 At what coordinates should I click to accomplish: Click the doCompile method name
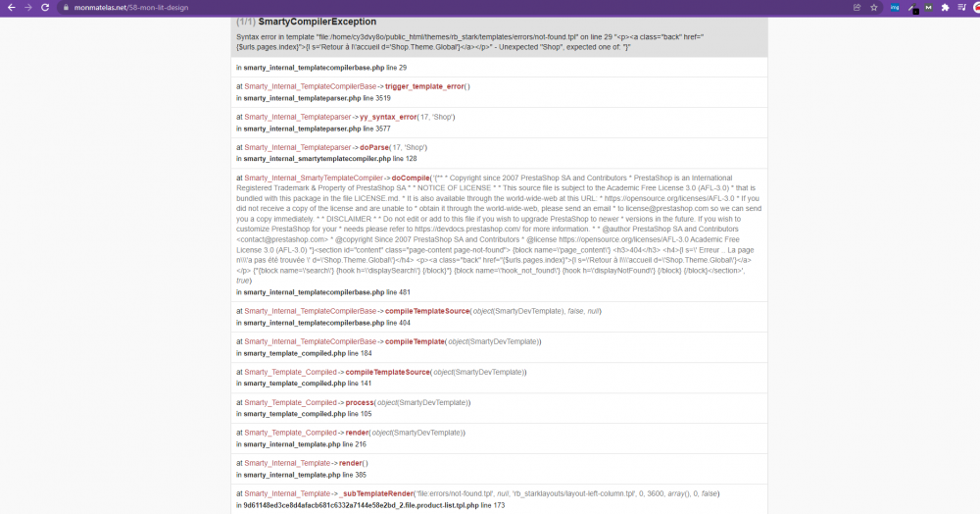[411, 179]
